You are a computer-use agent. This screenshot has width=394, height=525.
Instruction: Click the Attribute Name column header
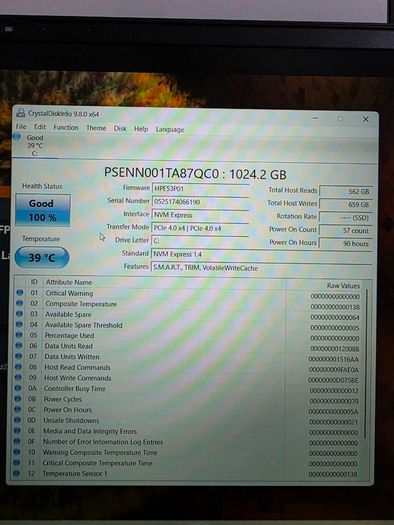click(69, 282)
